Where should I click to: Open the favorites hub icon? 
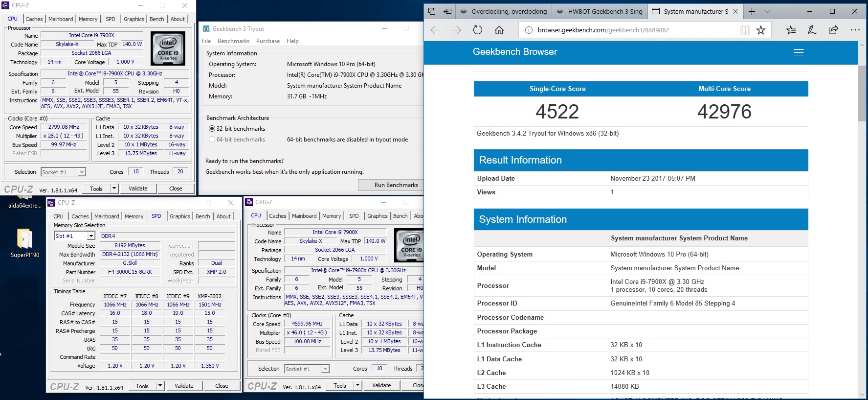click(x=791, y=30)
